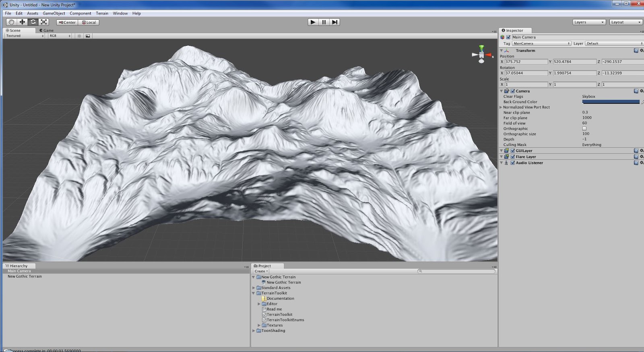Image resolution: width=644 pixels, height=352 pixels.
Task: Expand the Standard Assets folder arrow
Action: click(x=254, y=288)
